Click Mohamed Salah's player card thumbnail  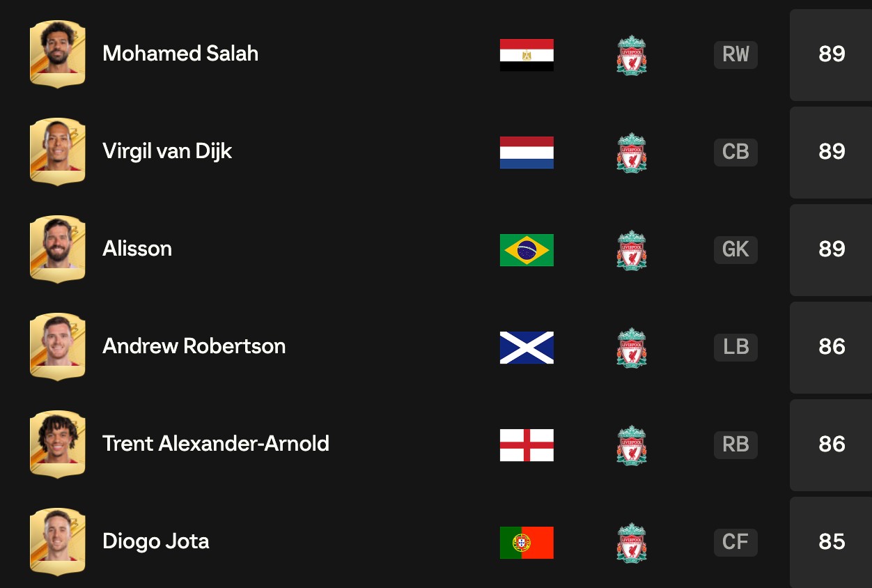57,54
